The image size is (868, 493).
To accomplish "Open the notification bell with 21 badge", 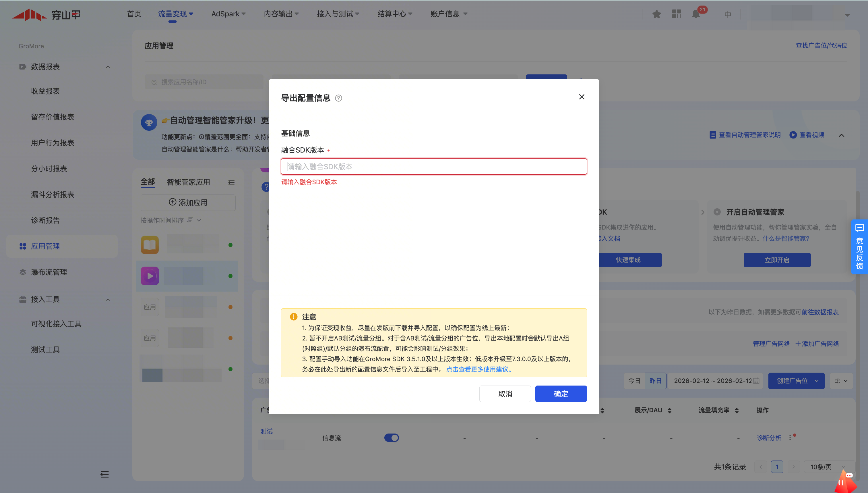I will (696, 14).
